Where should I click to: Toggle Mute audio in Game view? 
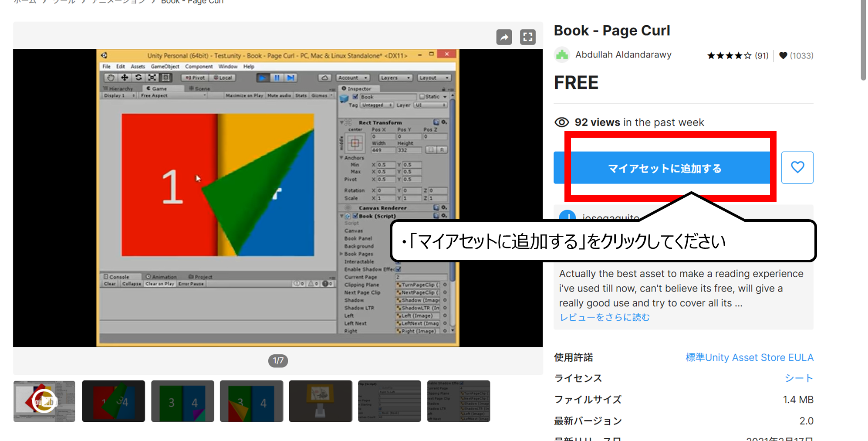click(279, 95)
